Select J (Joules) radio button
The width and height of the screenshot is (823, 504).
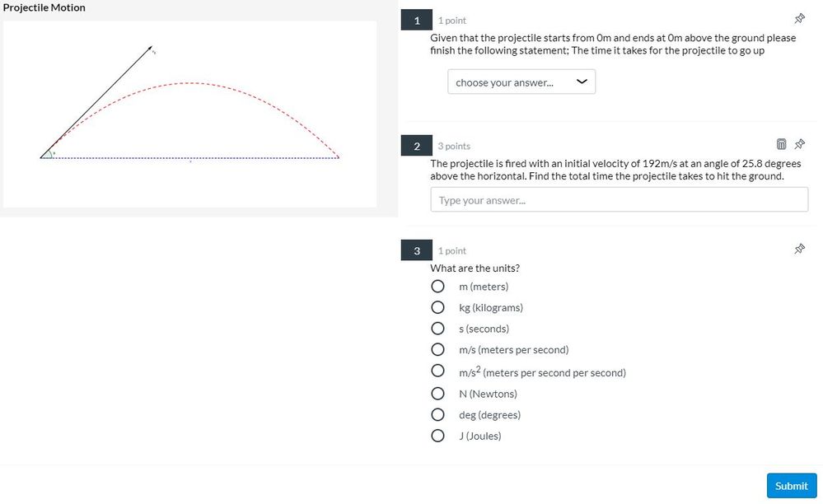438,436
